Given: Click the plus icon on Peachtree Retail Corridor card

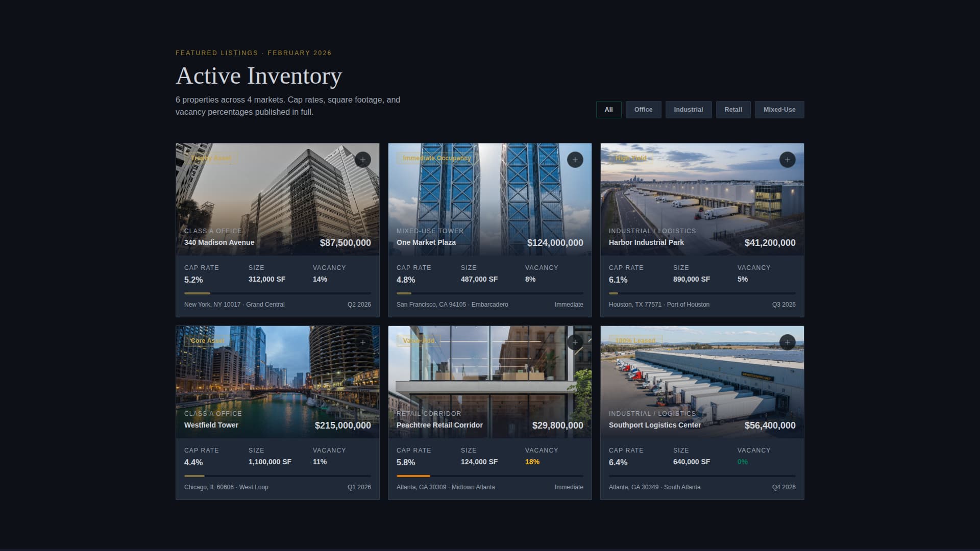Looking at the screenshot, I should 575,342.
